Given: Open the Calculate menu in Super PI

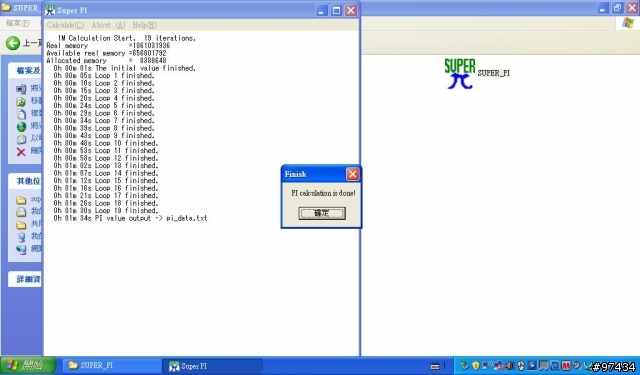Looking at the screenshot, I should coord(65,25).
